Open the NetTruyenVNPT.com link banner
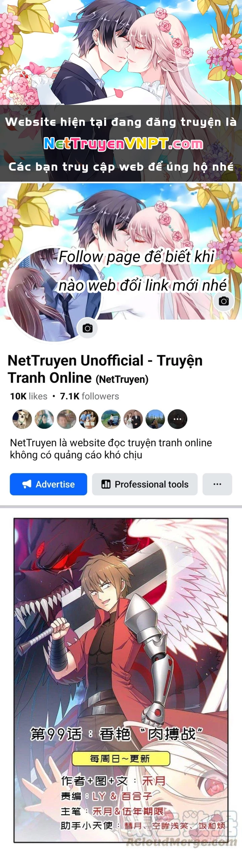The image size is (242, 868). [x=123, y=144]
